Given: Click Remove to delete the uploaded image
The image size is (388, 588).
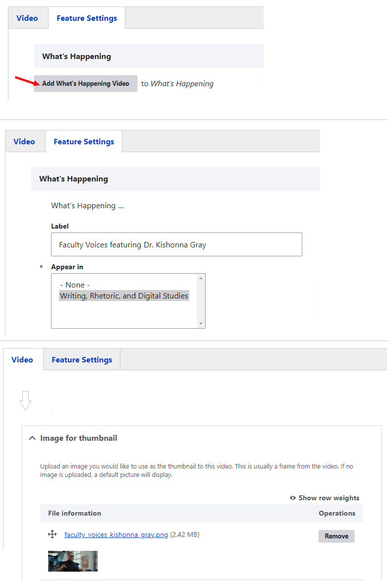Looking at the screenshot, I should [x=336, y=536].
